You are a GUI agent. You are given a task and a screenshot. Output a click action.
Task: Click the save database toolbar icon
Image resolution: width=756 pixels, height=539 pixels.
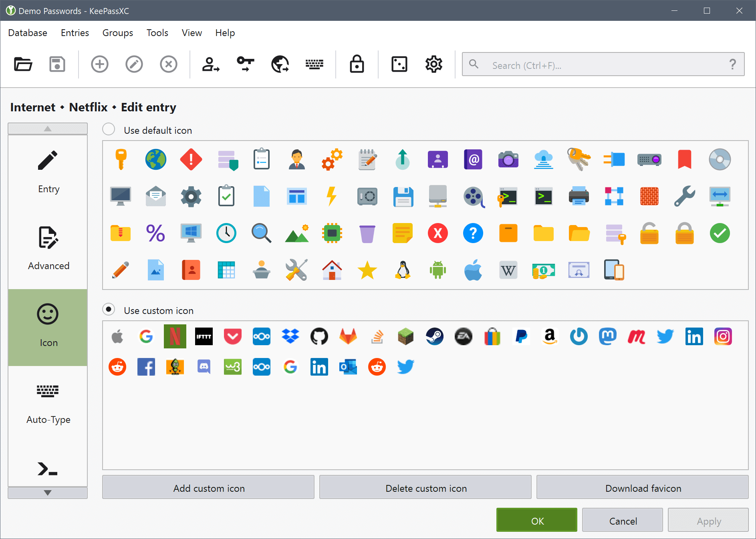point(57,64)
